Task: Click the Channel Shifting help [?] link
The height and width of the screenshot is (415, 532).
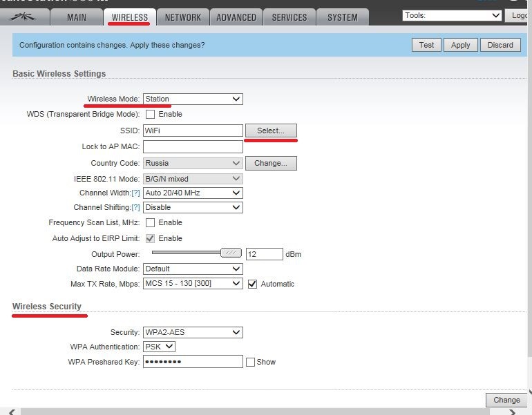Action: point(135,208)
